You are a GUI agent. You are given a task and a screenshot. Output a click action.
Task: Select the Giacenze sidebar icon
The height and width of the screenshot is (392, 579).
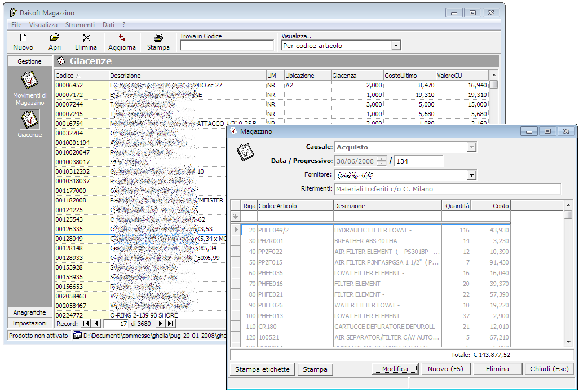[29, 119]
